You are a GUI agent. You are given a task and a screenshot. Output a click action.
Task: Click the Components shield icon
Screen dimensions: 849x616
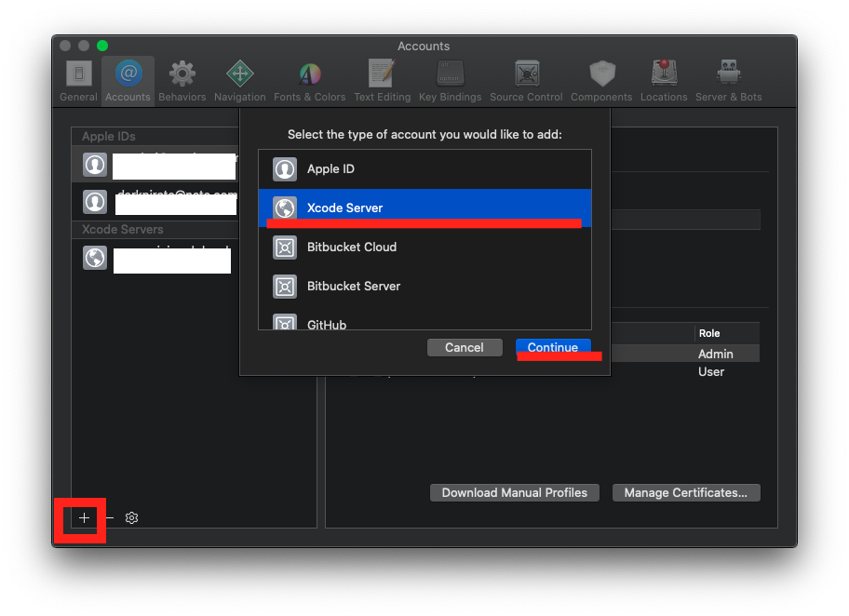[602, 74]
